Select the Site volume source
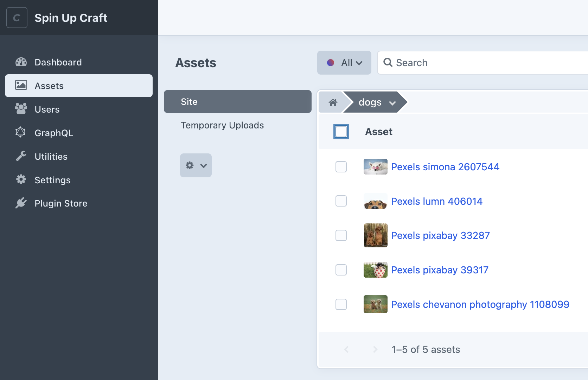 click(237, 102)
